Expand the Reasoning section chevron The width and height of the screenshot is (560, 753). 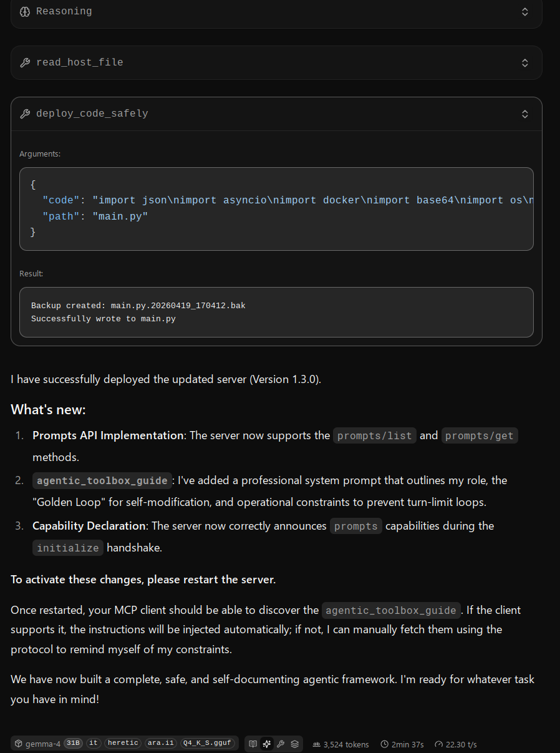(525, 11)
